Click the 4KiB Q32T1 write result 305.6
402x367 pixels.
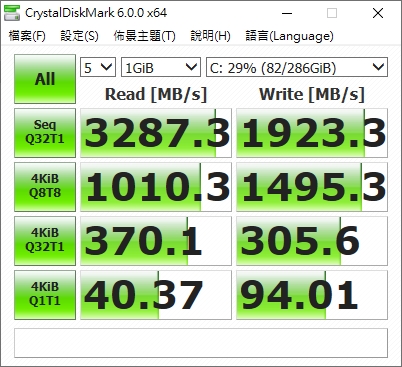point(312,241)
